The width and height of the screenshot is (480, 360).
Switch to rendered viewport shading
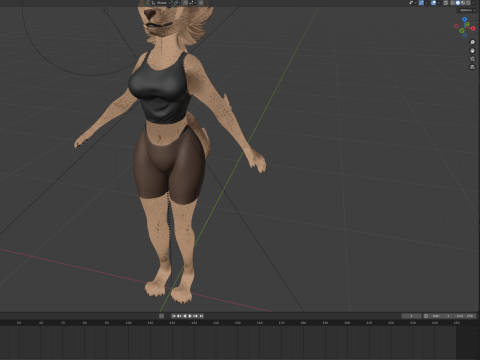[468, 3]
